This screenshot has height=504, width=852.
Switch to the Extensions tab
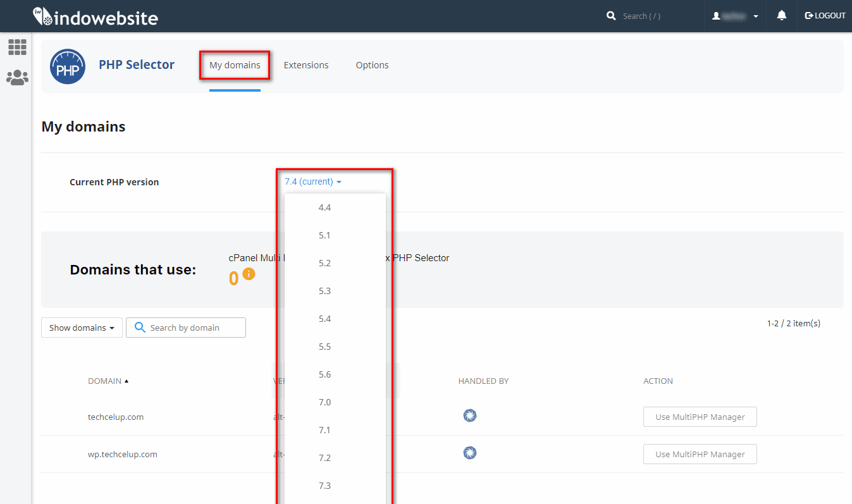(x=306, y=65)
